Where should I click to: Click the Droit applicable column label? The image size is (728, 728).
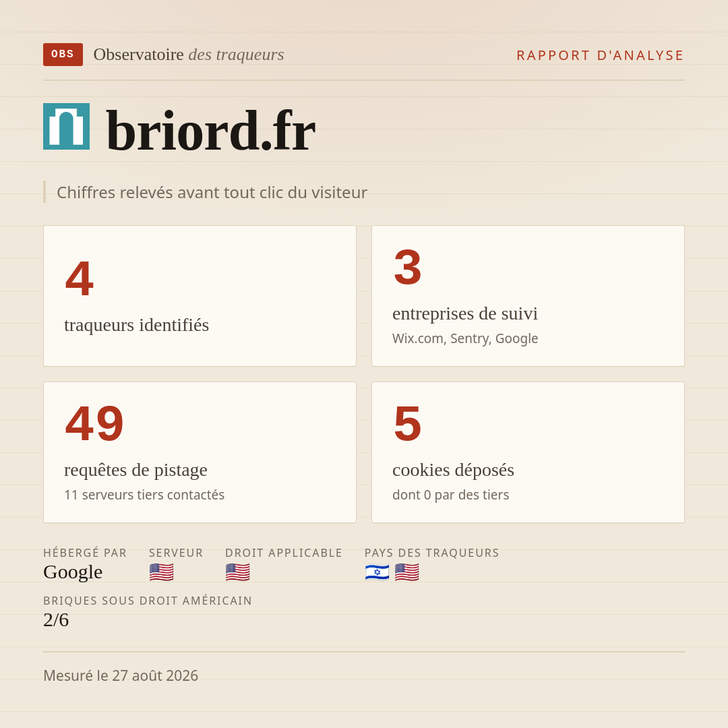[284, 553]
